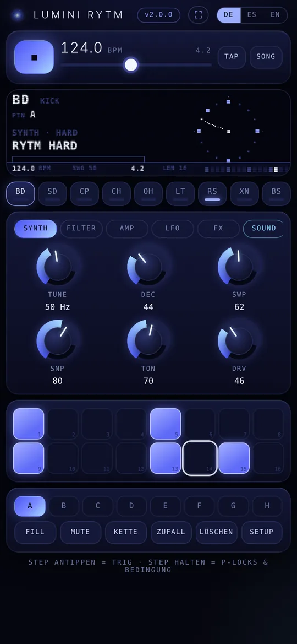Click the SWP sweep knob
The image size is (297, 644).
(239, 267)
